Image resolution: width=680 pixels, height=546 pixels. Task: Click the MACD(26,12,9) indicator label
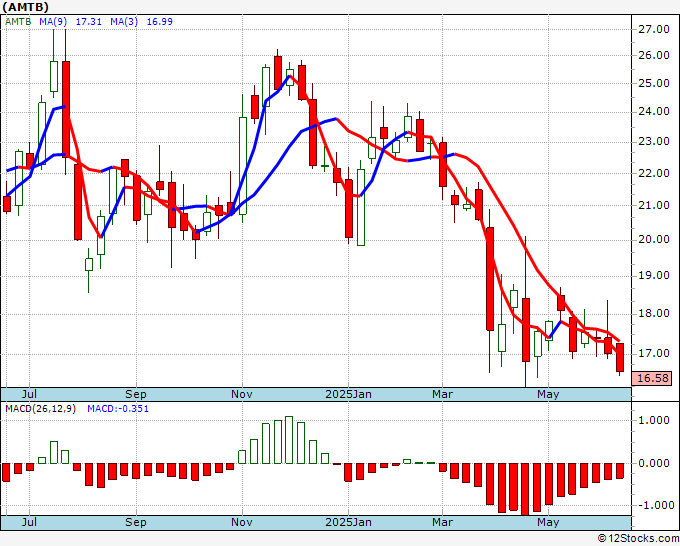[40, 409]
